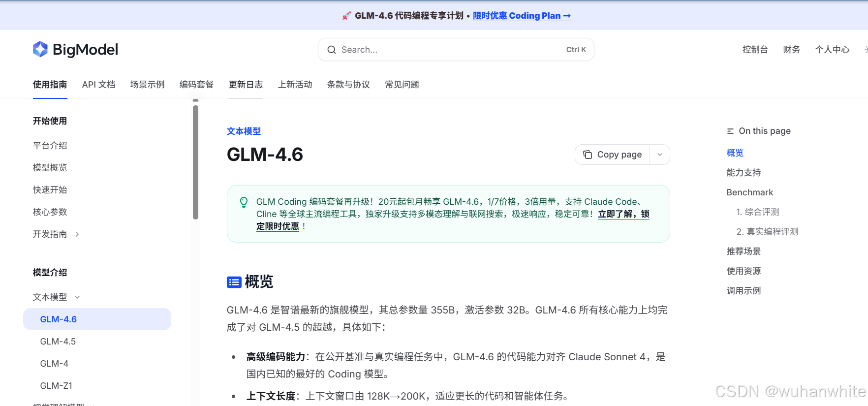
Task: Click the list icon beside 概览 heading
Action: (x=234, y=282)
